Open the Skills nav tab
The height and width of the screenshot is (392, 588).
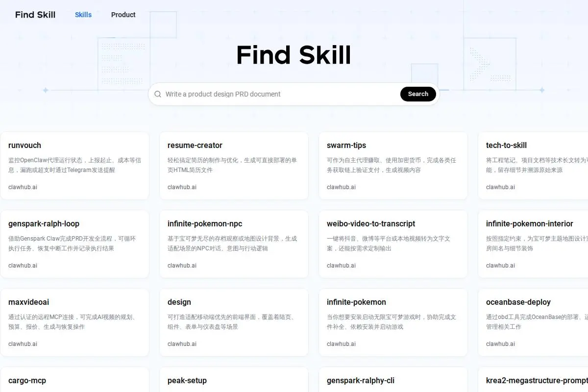pyautogui.click(x=83, y=15)
